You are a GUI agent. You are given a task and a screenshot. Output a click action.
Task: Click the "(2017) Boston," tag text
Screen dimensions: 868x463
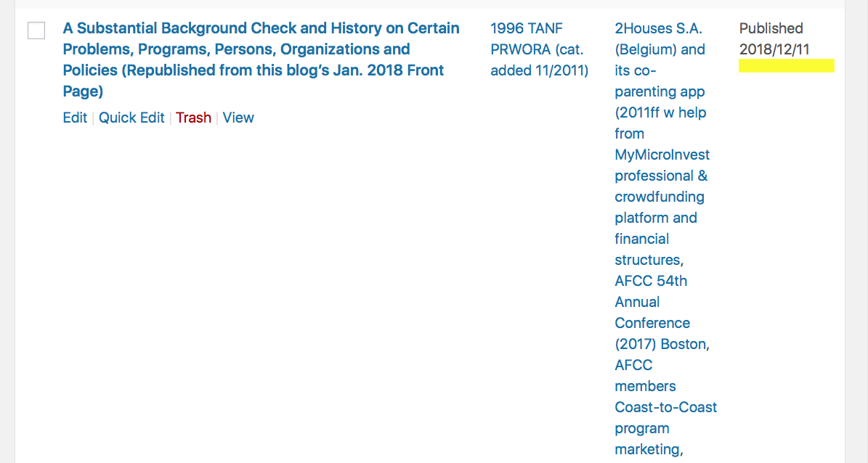pyautogui.click(x=662, y=344)
